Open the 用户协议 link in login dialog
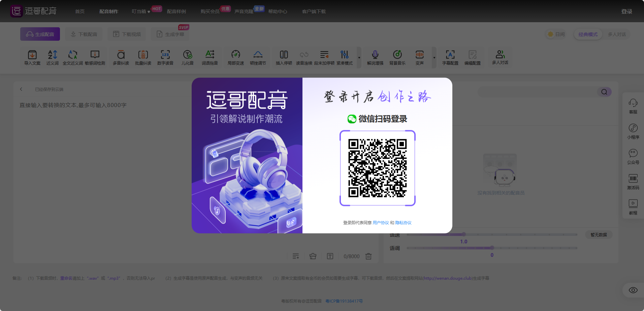644x311 pixels. pos(381,223)
